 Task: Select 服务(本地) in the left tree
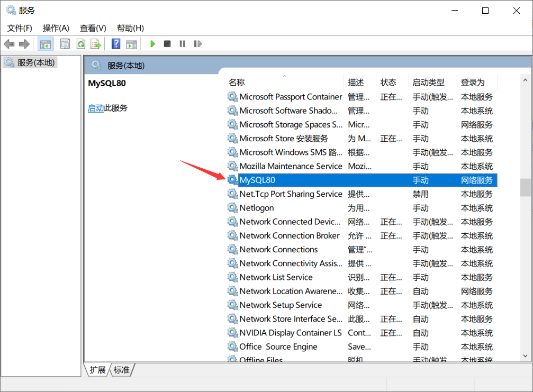30,62
